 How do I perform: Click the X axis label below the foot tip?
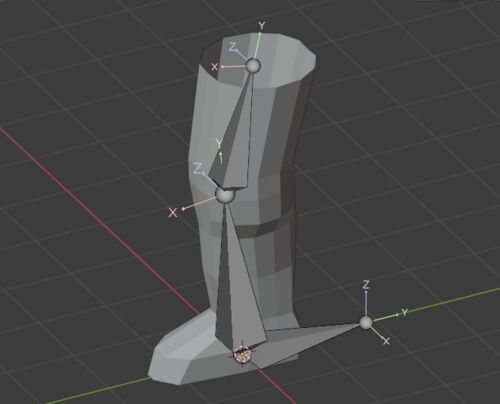[x=386, y=341]
